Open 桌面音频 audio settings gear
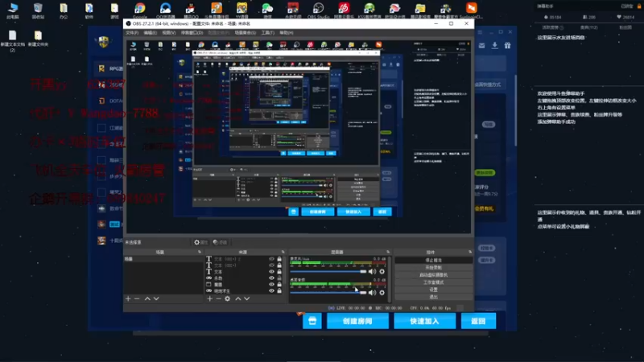 click(382, 293)
